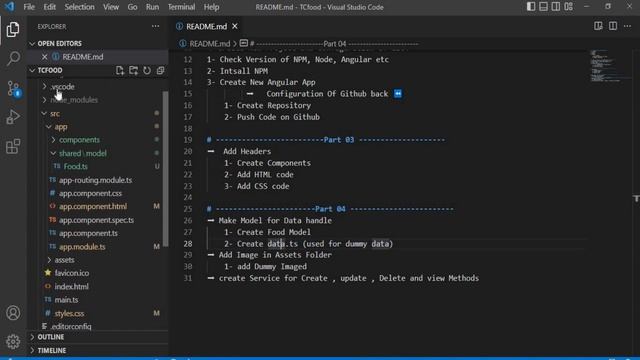Expand the .vscode folder
Viewport: 640px width, 360px height.
pos(62,87)
